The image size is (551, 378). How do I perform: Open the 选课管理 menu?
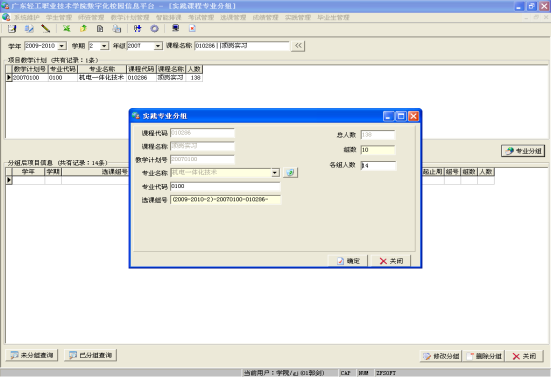(233, 17)
